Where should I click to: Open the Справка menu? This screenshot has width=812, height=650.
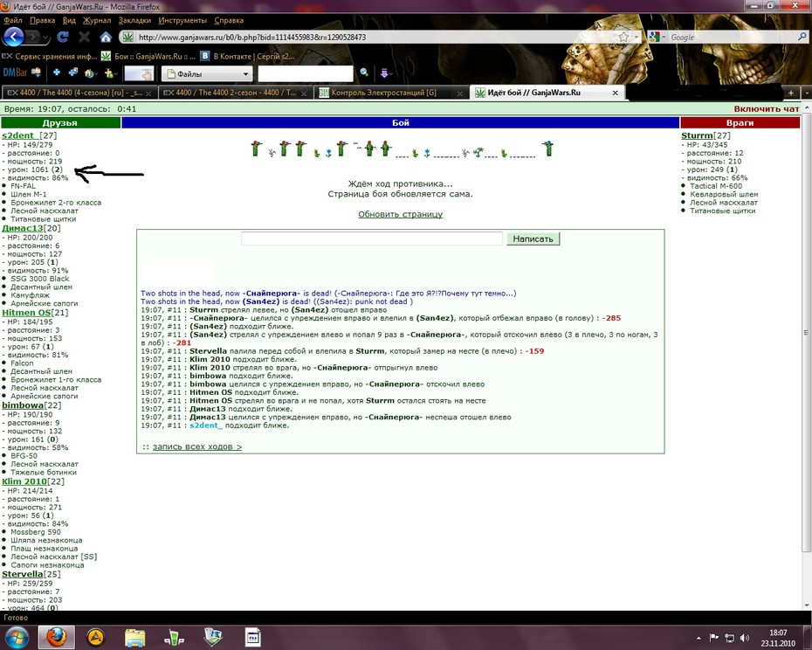(x=229, y=20)
